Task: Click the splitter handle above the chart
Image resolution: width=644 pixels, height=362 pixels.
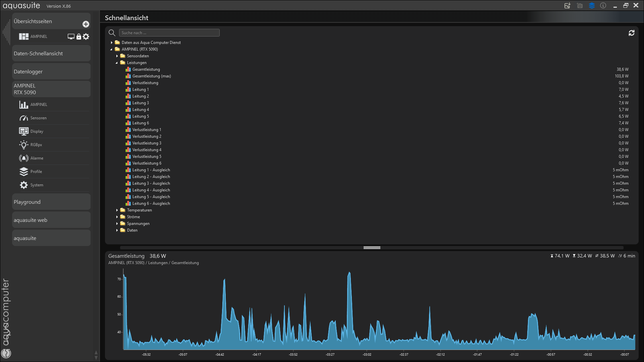Action: [x=372, y=248]
